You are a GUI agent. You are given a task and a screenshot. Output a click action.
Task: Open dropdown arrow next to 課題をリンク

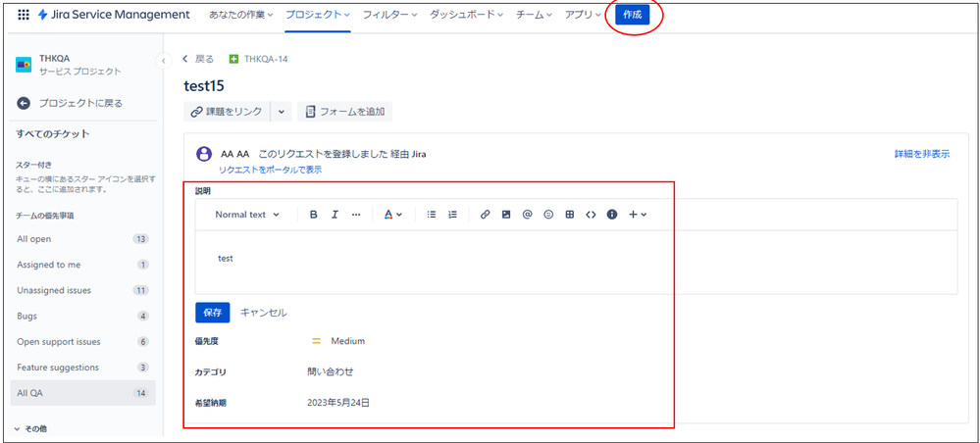click(x=281, y=112)
